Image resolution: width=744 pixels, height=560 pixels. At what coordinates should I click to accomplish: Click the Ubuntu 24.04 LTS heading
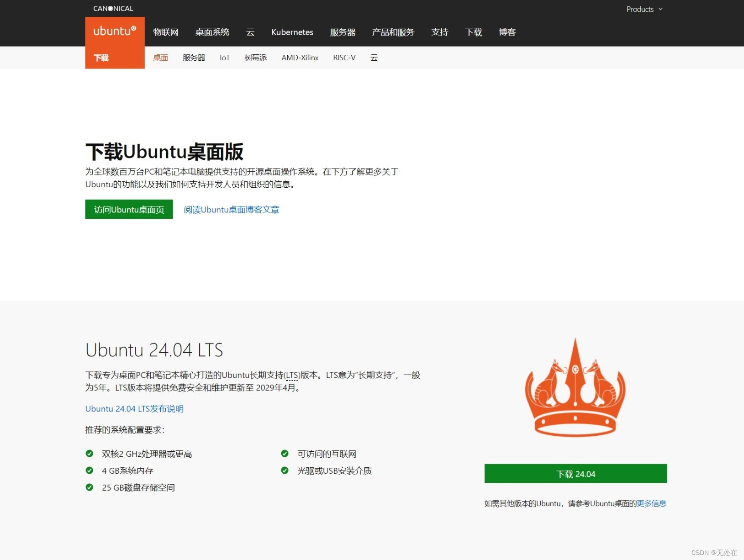pyautogui.click(x=154, y=350)
